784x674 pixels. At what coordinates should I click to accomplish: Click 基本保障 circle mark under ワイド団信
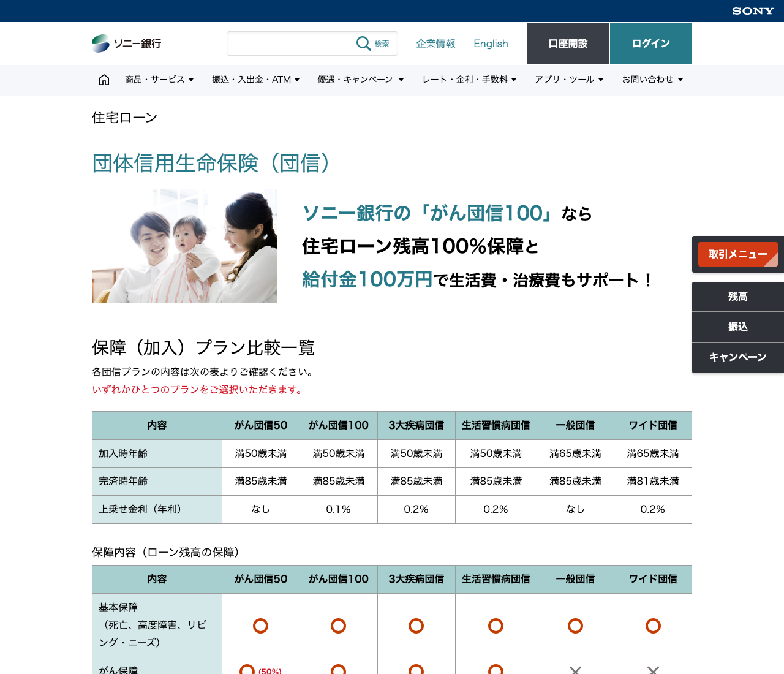pos(653,626)
